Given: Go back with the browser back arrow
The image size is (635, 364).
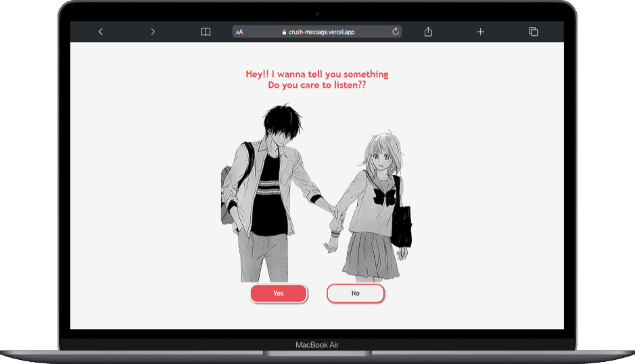Looking at the screenshot, I should [101, 32].
